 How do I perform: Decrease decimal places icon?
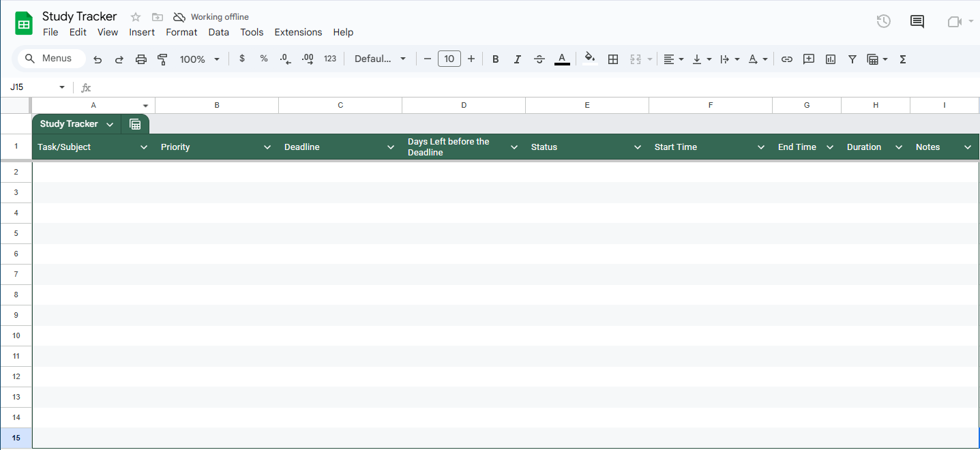(286, 59)
